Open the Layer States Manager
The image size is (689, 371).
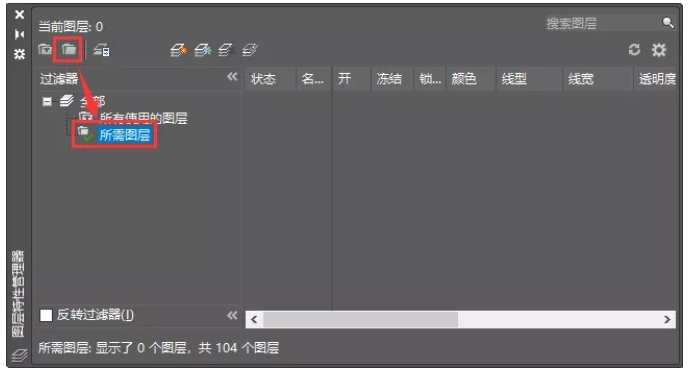point(102,50)
